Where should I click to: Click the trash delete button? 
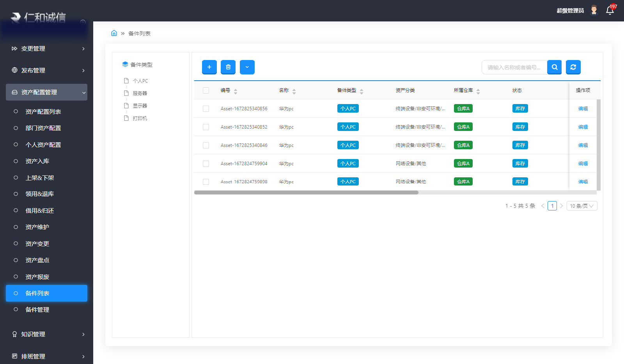click(228, 67)
